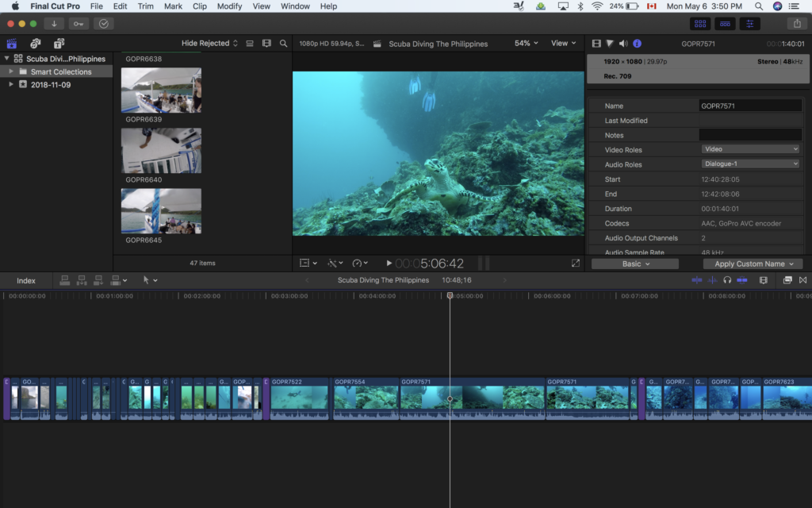Click the Keyword Editor key icon

pos(79,24)
